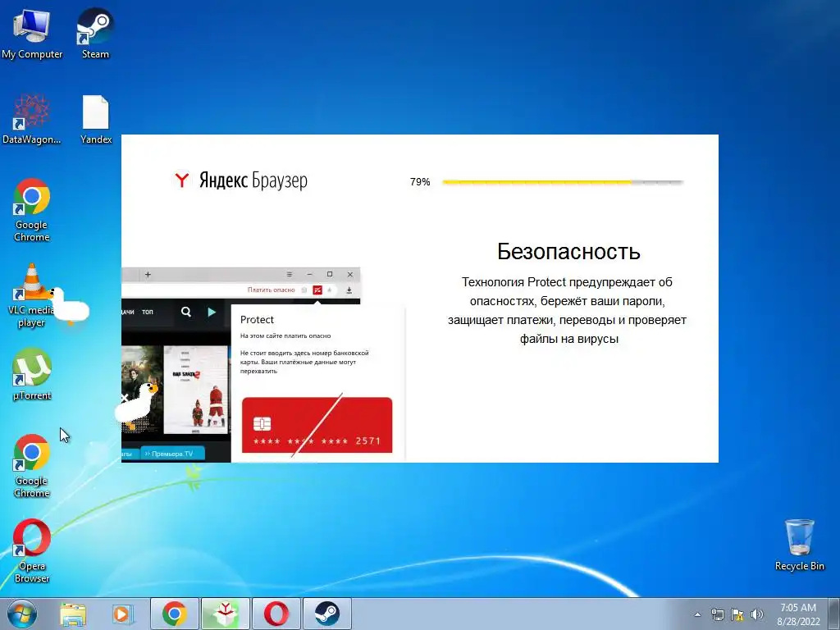Open the volume speaker tray icon
The width and height of the screenshot is (840, 630).
tap(756, 614)
